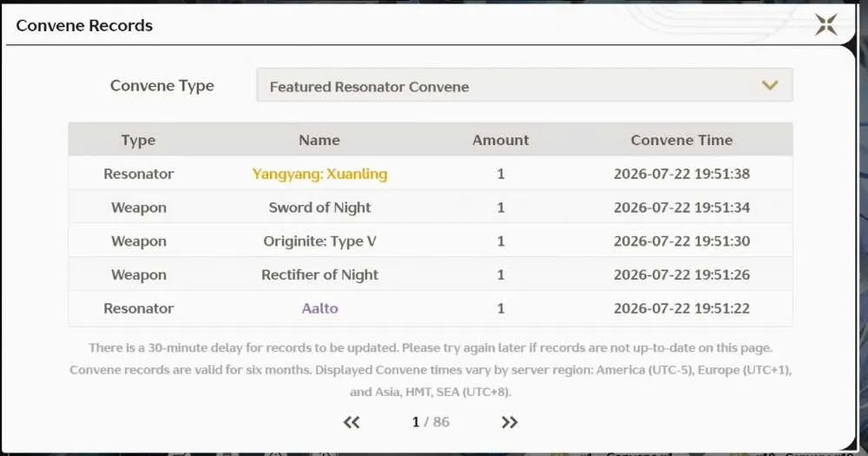Click the Convene Type label
The height and width of the screenshot is (456, 868).
point(162,86)
